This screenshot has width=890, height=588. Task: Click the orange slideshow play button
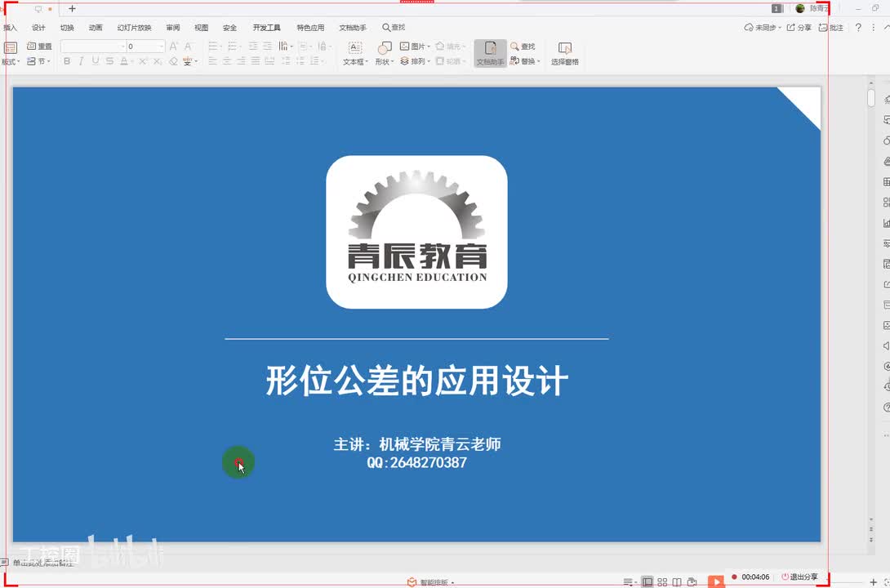[716, 581]
